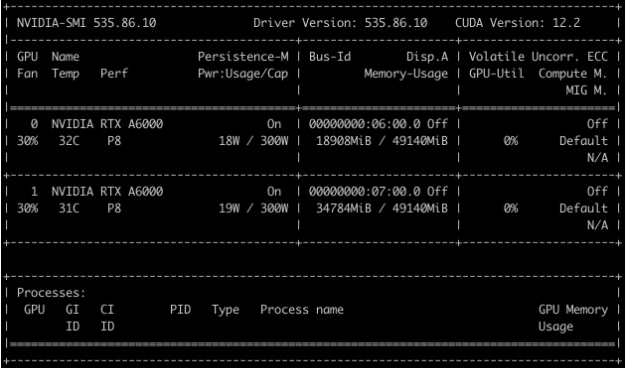Click the 'Memory-Usage' header label
This screenshot has height=369, width=628.
(x=406, y=74)
